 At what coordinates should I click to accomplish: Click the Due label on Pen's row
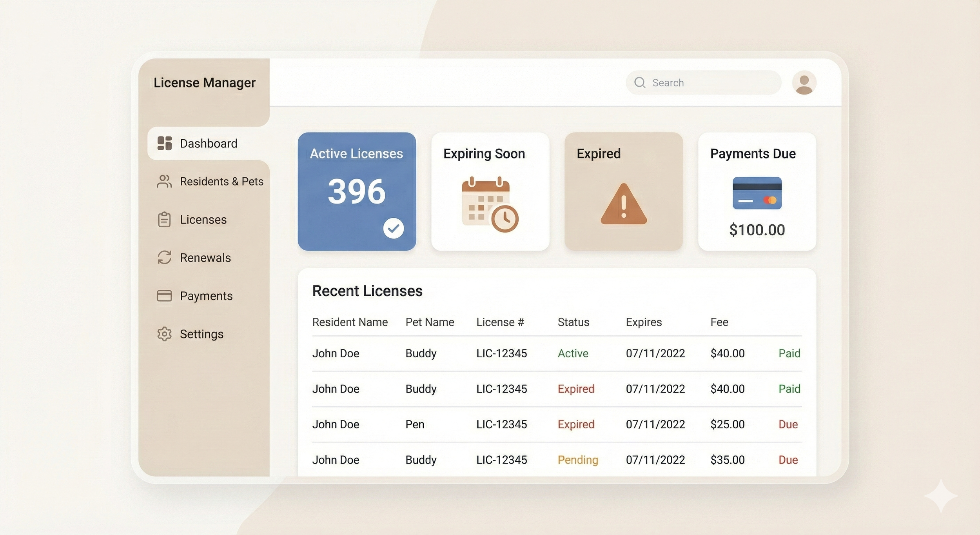[788, 424]
